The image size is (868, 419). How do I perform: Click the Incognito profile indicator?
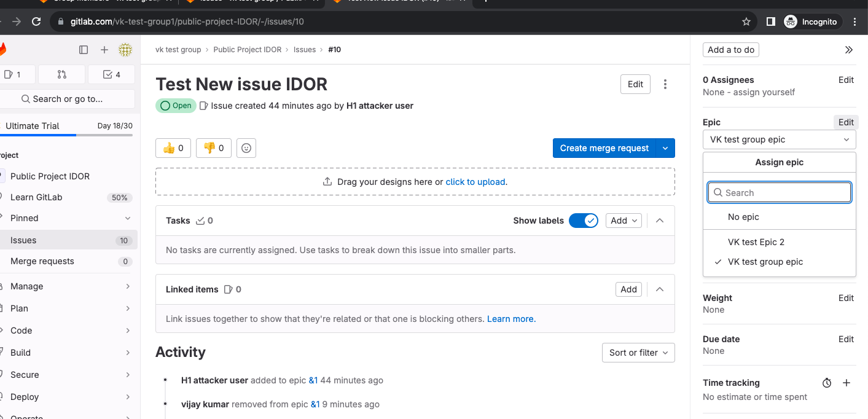(x=811, y=22)
